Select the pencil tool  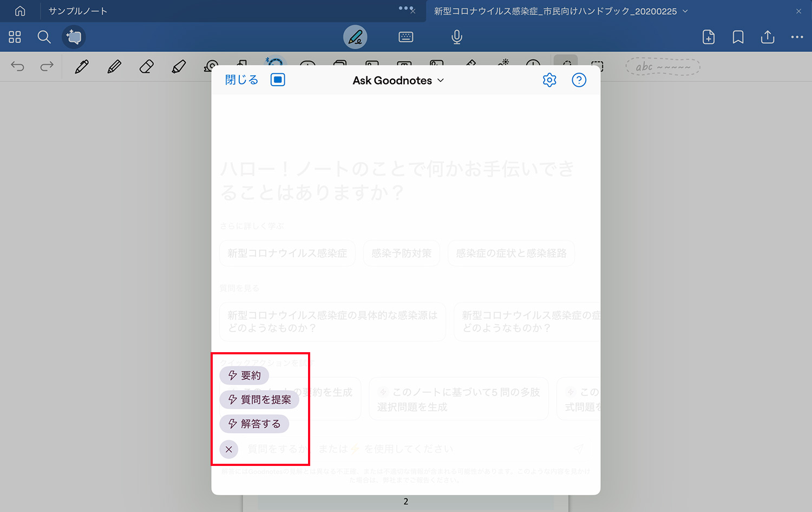click(114, 67)
